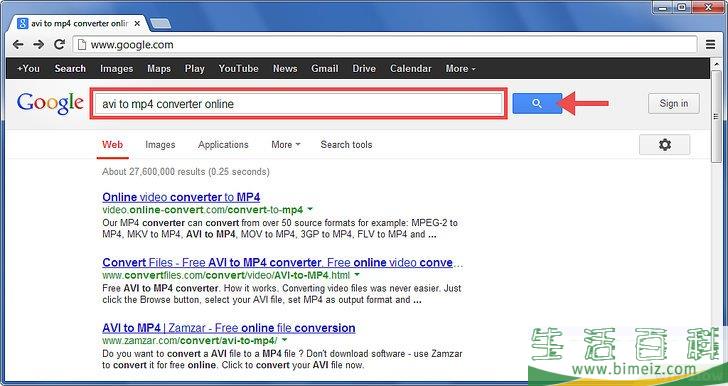The height and width of the screenshot is (386, 728).
Task: Open Search tools
Action: pos(346,144)
